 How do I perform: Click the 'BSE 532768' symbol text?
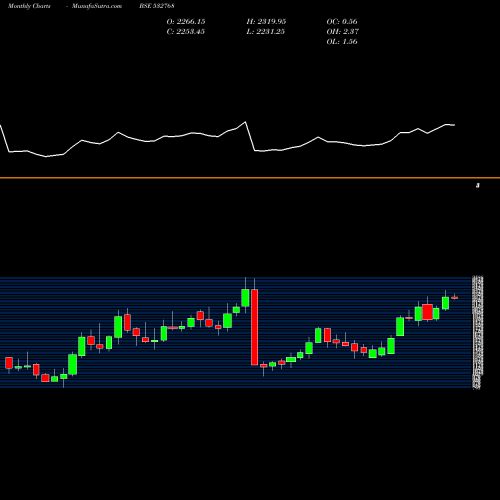157,6
